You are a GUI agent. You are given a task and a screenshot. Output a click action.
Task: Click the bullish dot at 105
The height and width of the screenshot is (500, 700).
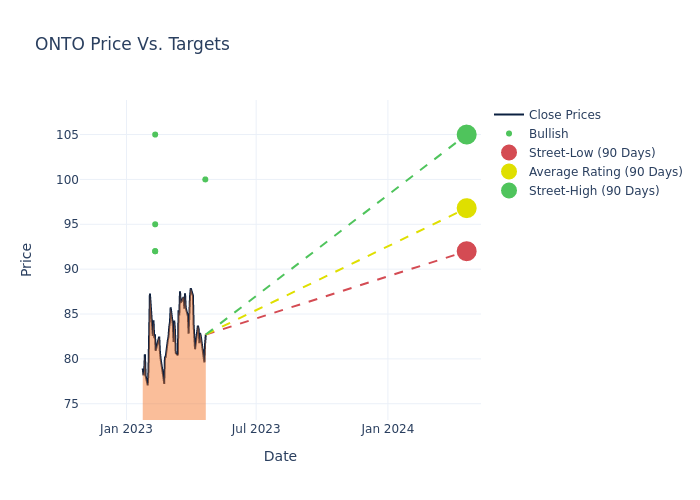tap(155, 134)
